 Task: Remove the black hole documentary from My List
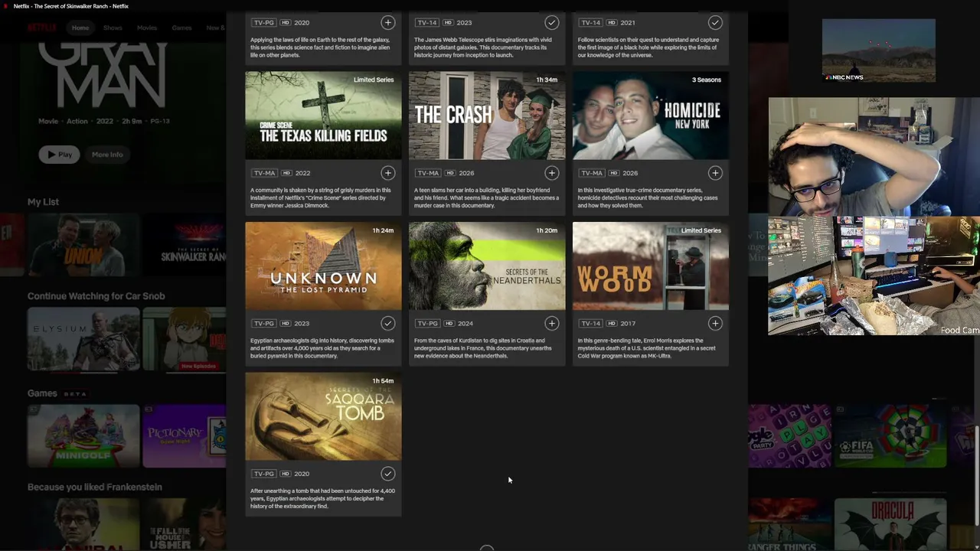715,23
